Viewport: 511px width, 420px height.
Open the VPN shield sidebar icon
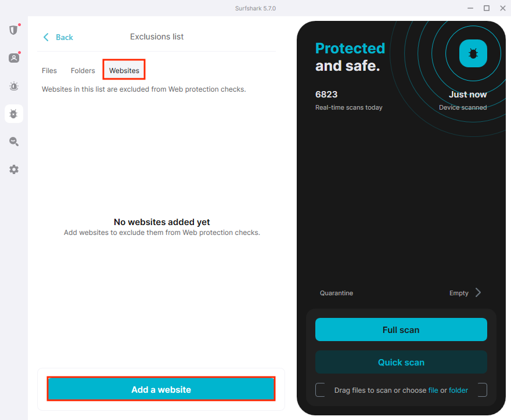pos(13,30)
